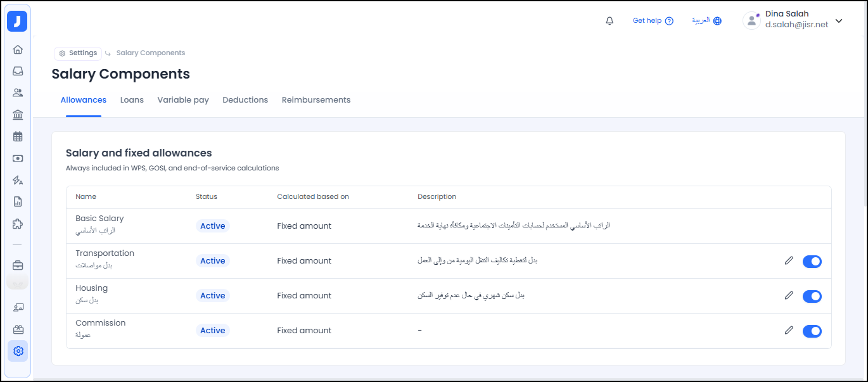The image size is (868, 382).
Task: Disable the Transportation allowance toggle
Action: point(812,261)
